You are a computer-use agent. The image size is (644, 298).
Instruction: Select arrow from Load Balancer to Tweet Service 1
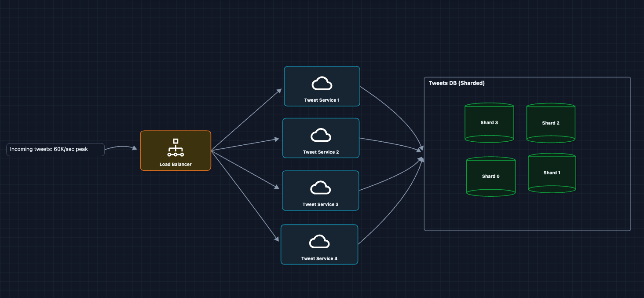[x=246, y=119]
